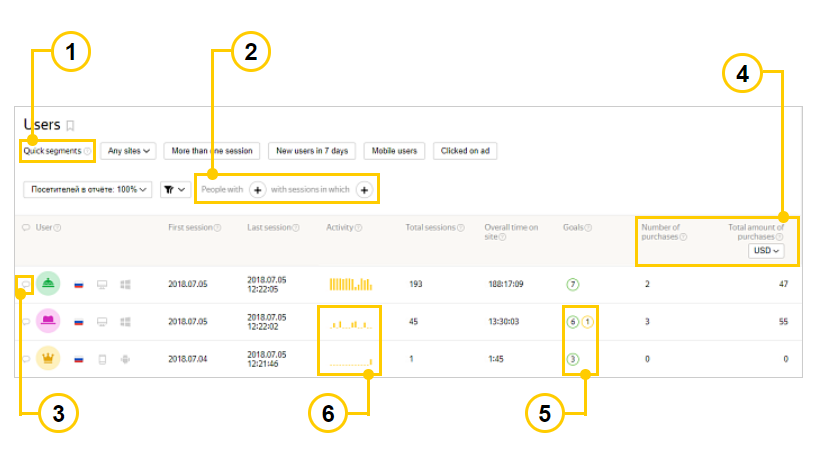Open comment bubble for first user row
The width and height of the screenshot is (821, 455).
click(25, 285)
